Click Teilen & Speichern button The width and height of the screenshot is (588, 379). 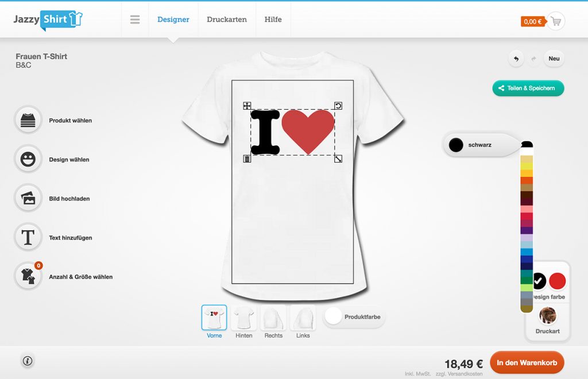(528, 88)
